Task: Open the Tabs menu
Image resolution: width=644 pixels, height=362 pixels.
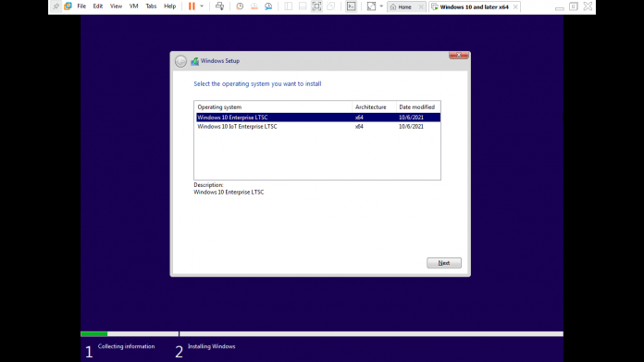Action: [151, 6]
